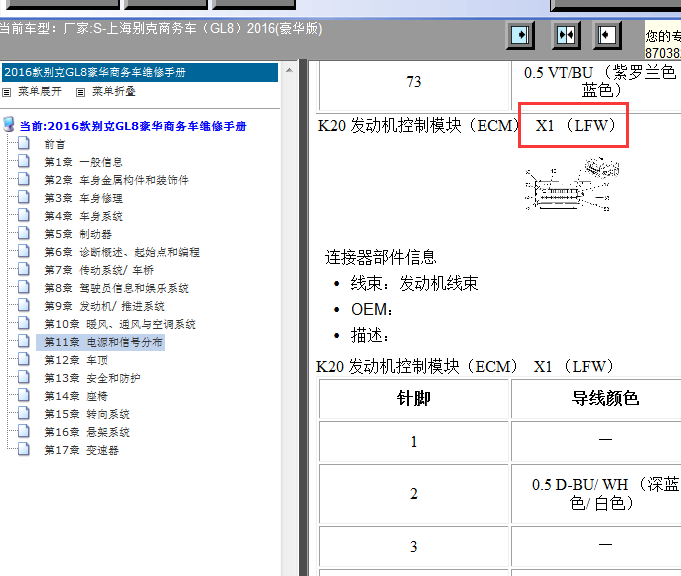Click the page icon next to 第3章

24,197
